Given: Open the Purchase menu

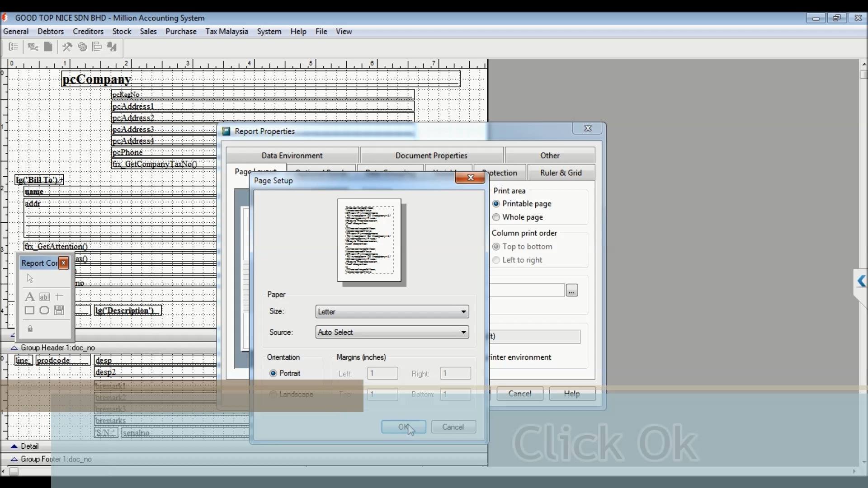Looking at the screenshot, I should [181, 31].
